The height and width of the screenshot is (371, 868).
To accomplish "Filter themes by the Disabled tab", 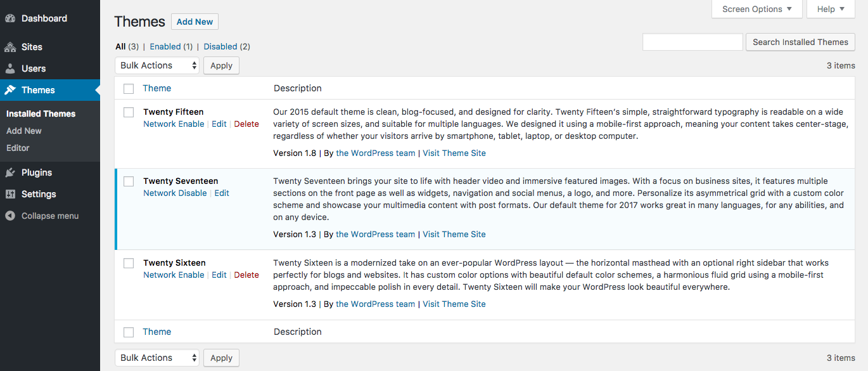I will 220,46.
